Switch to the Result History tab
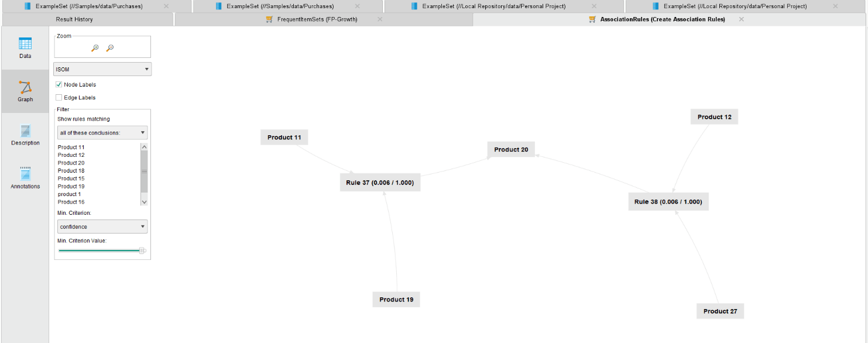This screenshot has width=868, height=343. [74, 19]
